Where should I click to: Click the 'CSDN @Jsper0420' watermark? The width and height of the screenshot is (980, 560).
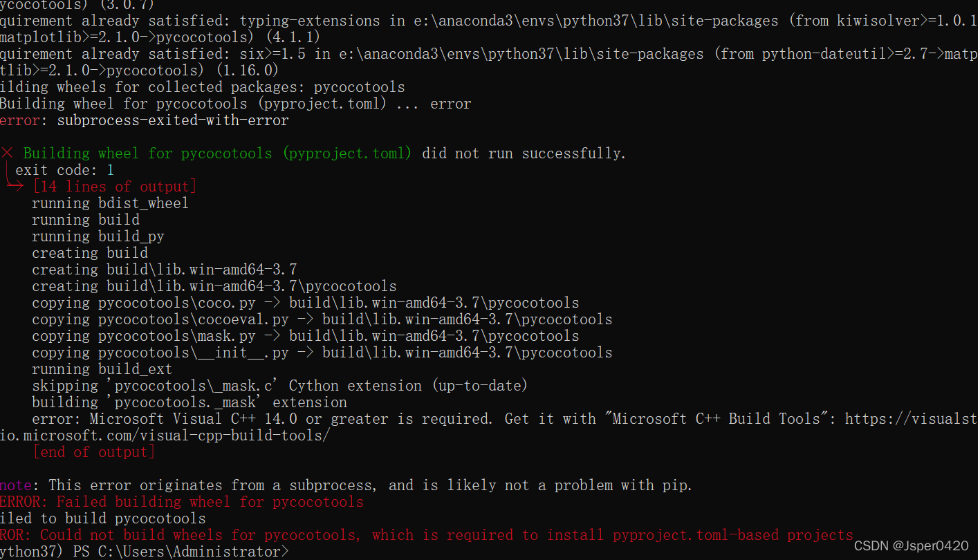coord(911,546)
